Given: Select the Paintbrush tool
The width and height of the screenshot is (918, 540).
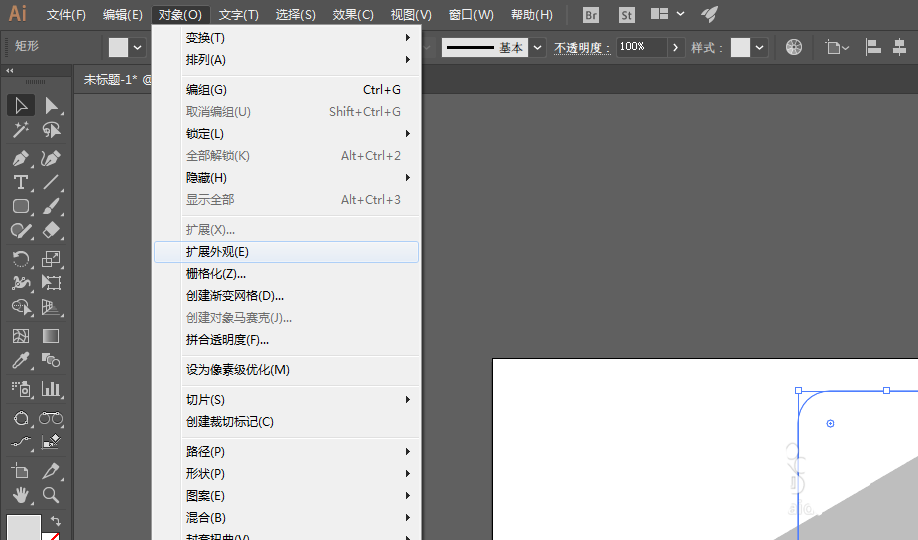Looking at the screenshot, I should (51, 206).
